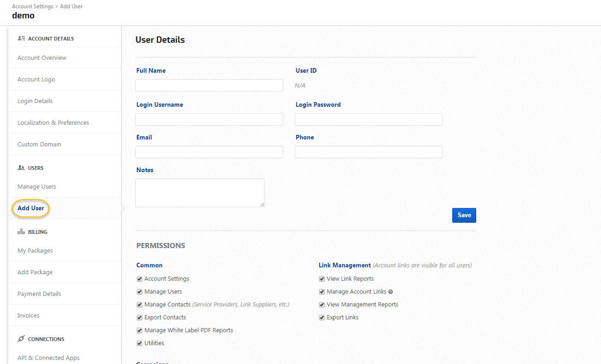Click the Account Settings breadcrumb link
The image size is (601, 364).
click(33, 6)
